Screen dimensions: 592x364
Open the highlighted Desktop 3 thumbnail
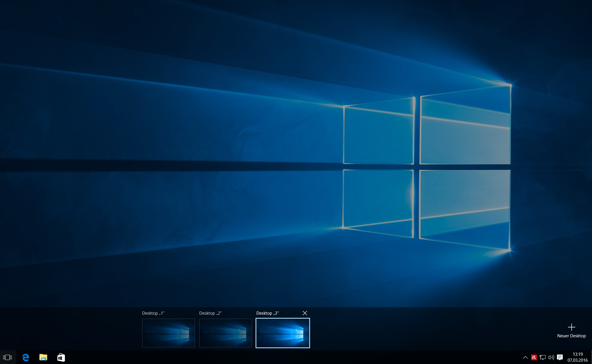(x=283, y=333)
